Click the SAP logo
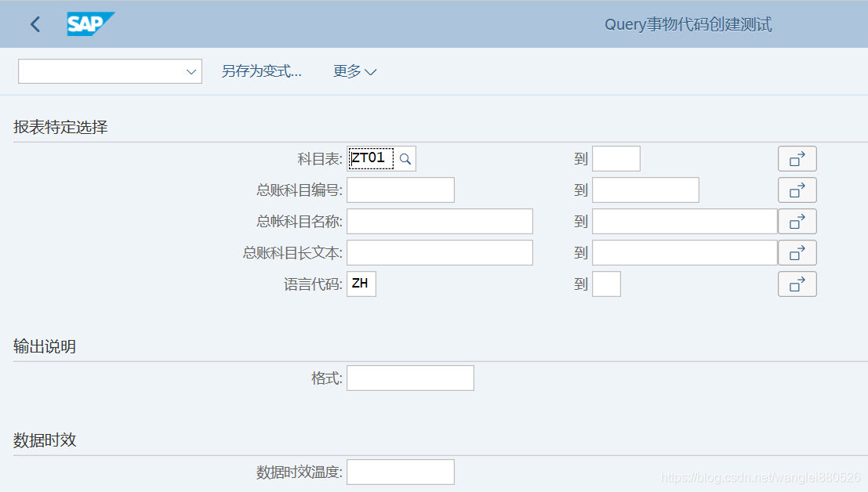The image size is (868, 492). 89,24
